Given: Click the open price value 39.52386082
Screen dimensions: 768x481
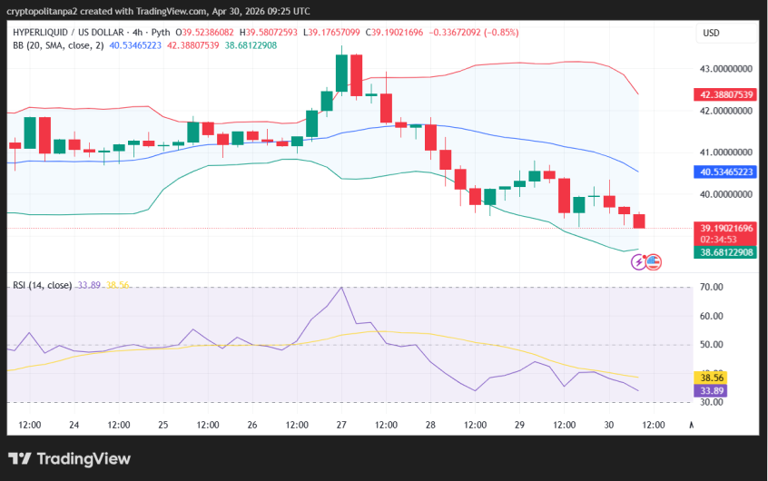Looking at the screenshot, I should (208, 32).
